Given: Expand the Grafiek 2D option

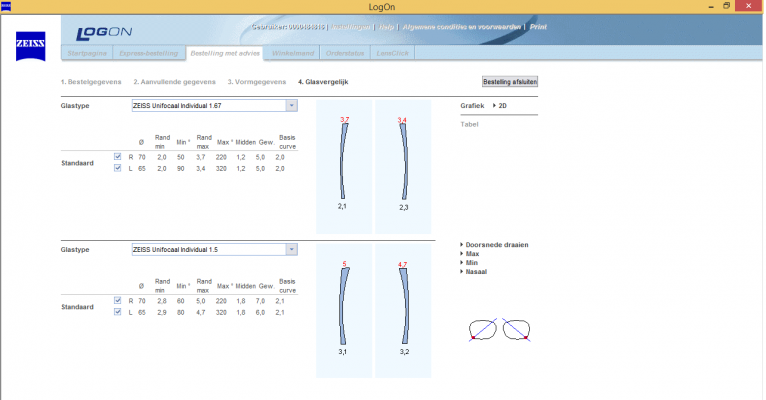Looking at the screenshot, I should (x=500, y=105).
